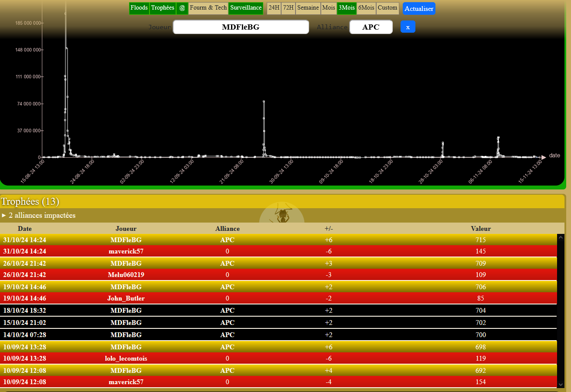Viewport: 571px width, 392px height.
Task: Click the Alliance input field APC
Action: [x=371, y=27]
